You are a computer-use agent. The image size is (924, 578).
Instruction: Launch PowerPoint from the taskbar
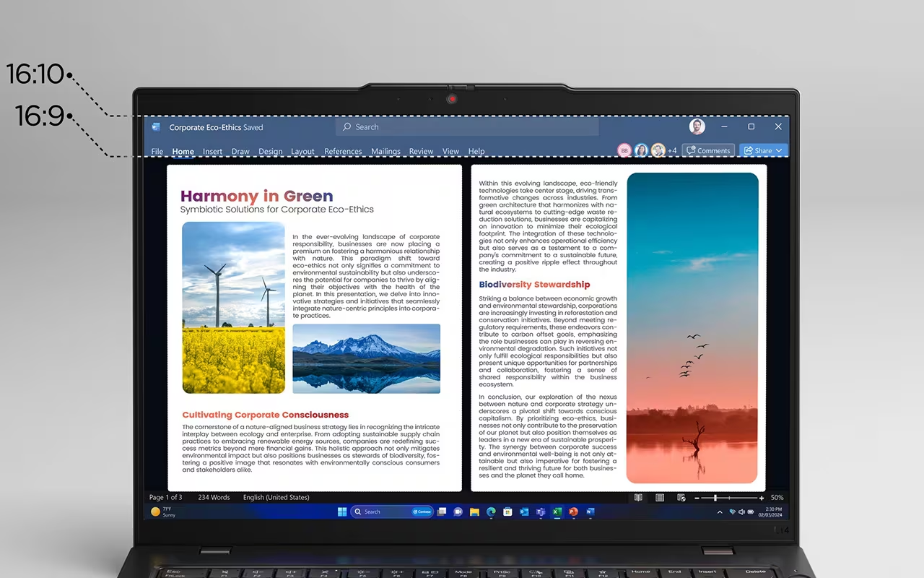(x=573, y=512)
